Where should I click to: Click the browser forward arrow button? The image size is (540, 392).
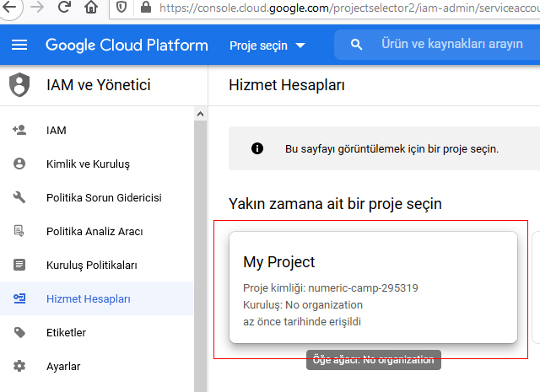coord(37,7)
